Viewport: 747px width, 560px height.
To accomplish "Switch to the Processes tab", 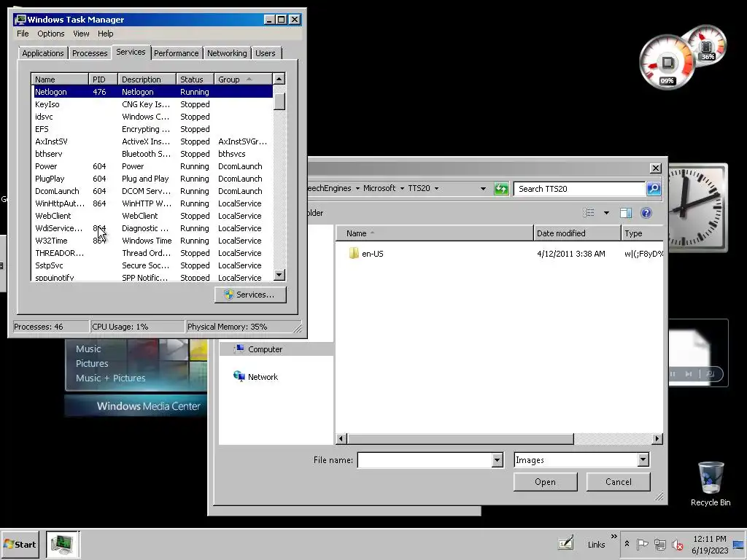I will [90, 53].
